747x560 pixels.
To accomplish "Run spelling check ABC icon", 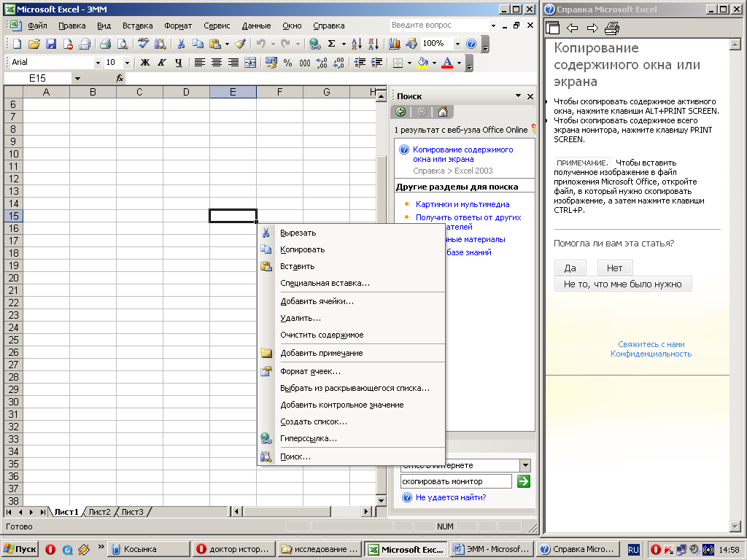I will click(143, 44).
